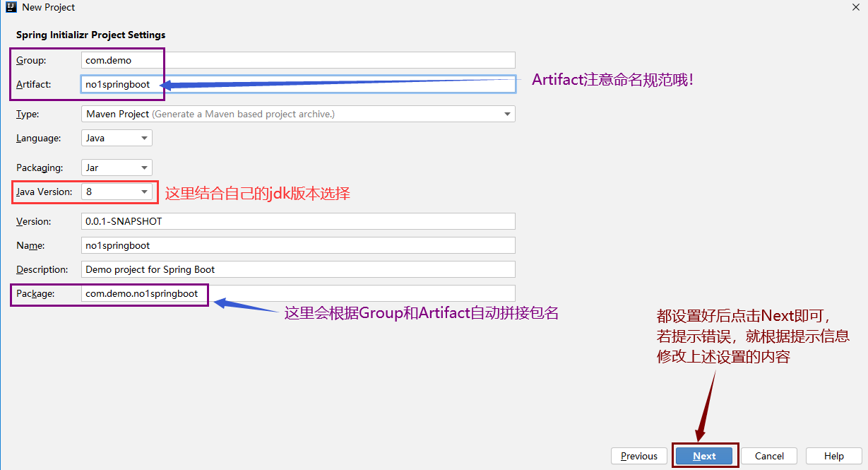Click into the Name field
This screenshot has width=868, height=470.
pos(298,245)
